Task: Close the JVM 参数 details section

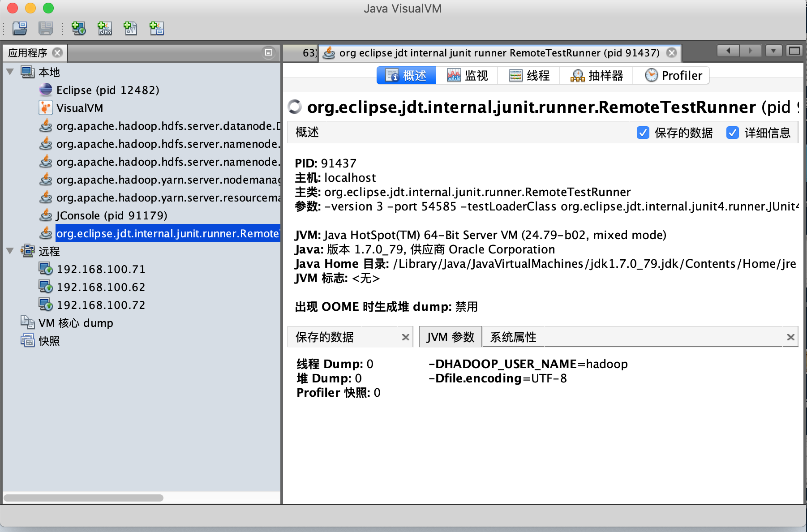Action: click(x=791, y=337)
